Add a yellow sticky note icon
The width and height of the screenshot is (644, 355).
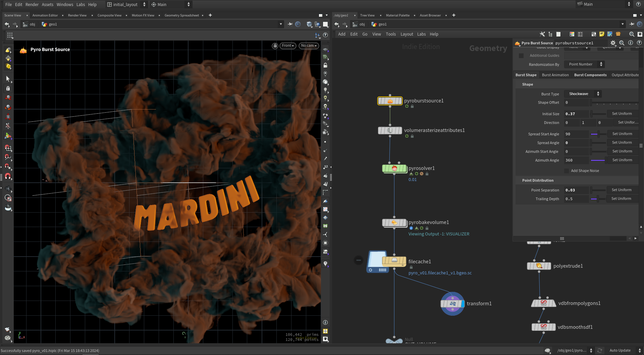(602, 34)
